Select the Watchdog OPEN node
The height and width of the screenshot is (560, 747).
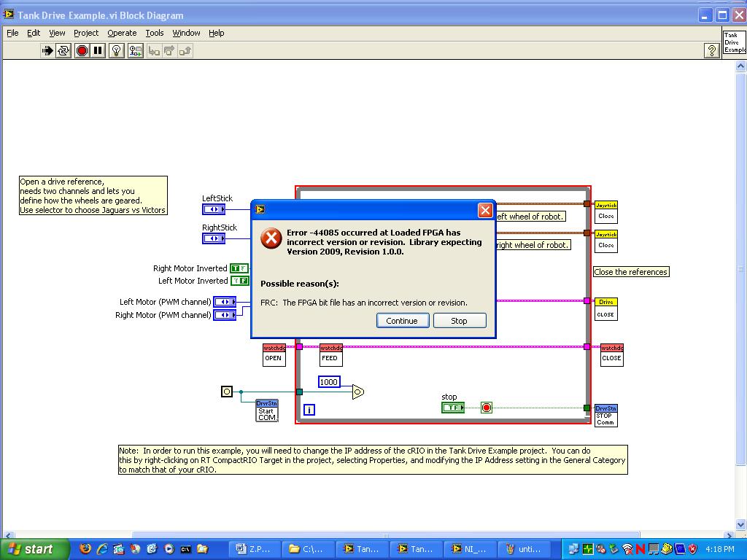tap(274, 355)
